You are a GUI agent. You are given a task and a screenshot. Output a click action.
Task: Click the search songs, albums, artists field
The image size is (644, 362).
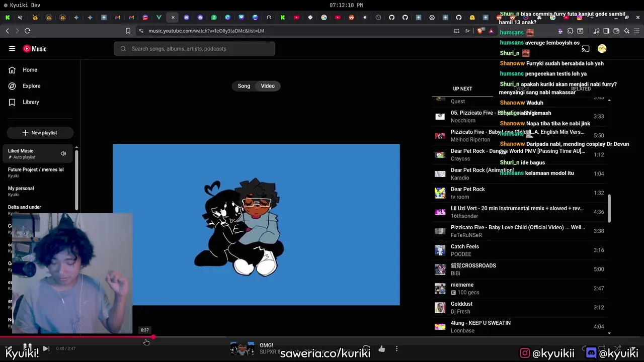194,49
